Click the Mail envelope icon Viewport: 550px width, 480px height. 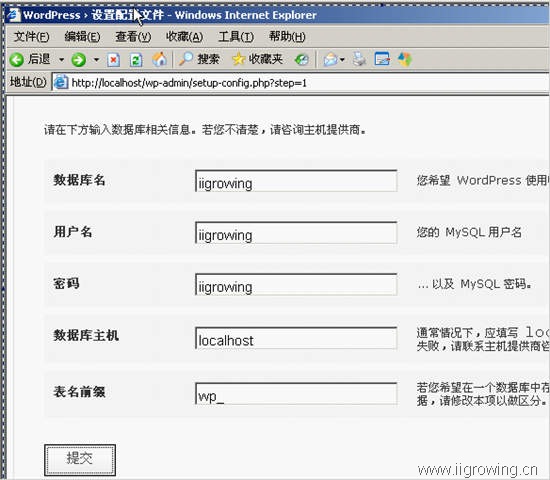tap(330, 60)
